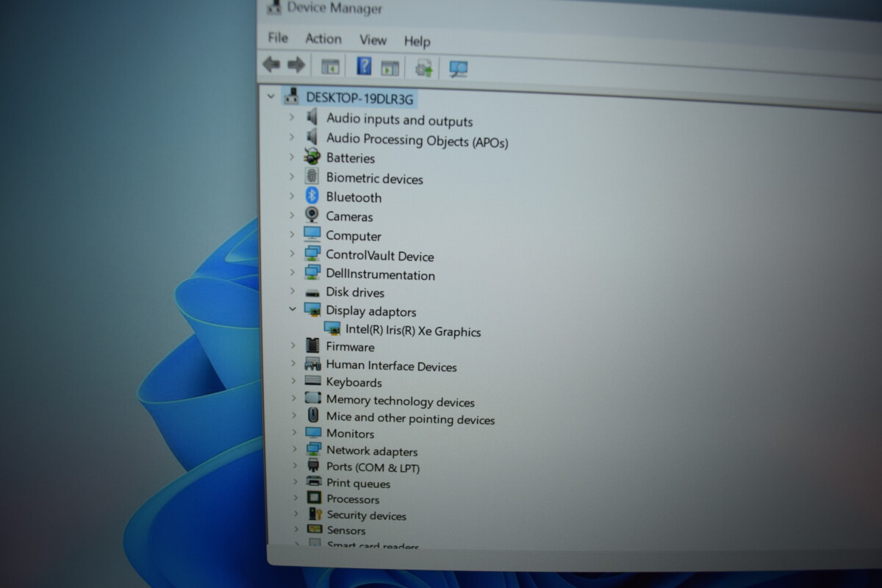Expand the Ports (COM & LPT) arrow
The image size is (882, 588).
point(294,465)
